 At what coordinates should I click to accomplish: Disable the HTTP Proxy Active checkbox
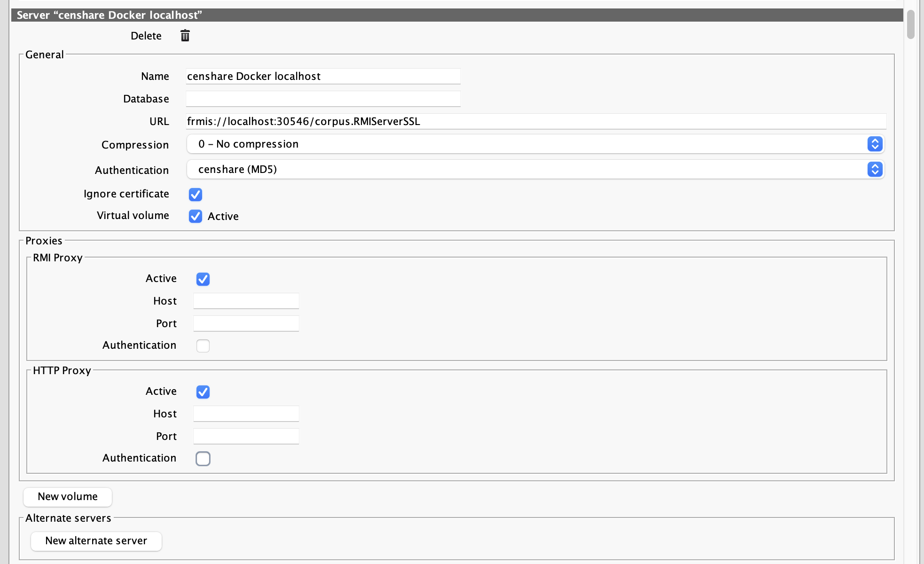203,392
